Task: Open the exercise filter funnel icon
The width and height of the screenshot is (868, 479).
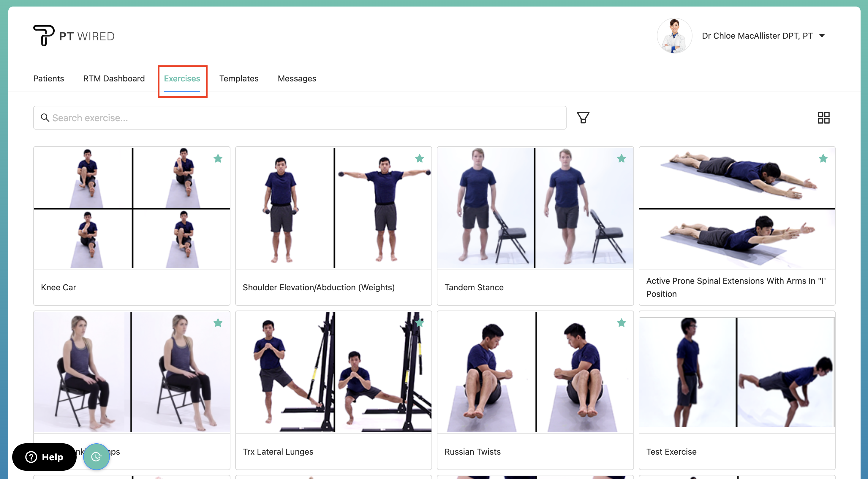Action: [583, 118]
